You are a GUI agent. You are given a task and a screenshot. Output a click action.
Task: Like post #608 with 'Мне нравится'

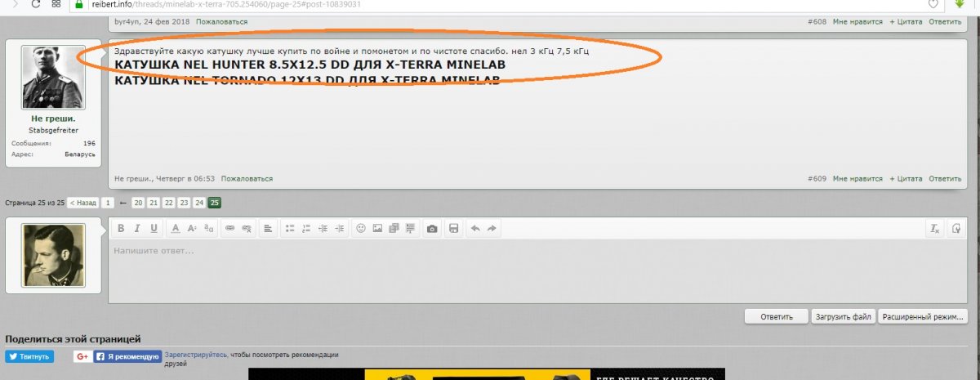pyautogui.click(x=858, y=21)
